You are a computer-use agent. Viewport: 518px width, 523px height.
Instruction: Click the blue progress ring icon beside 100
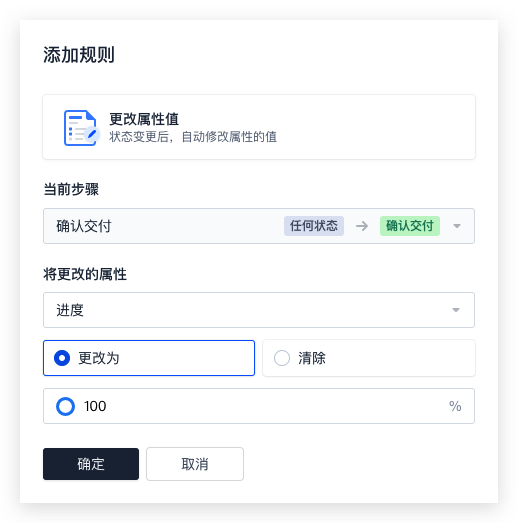65,406
